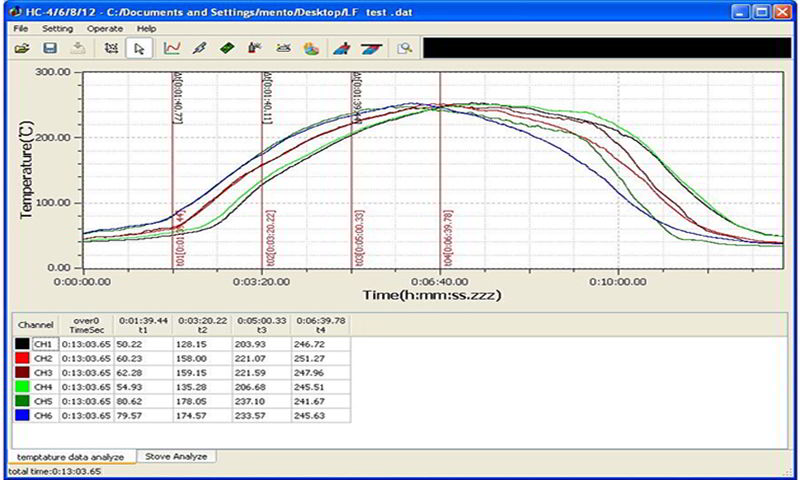Open the temperature curve chart icon
Viewport: 800px width, 480px height.
[172, 48]
